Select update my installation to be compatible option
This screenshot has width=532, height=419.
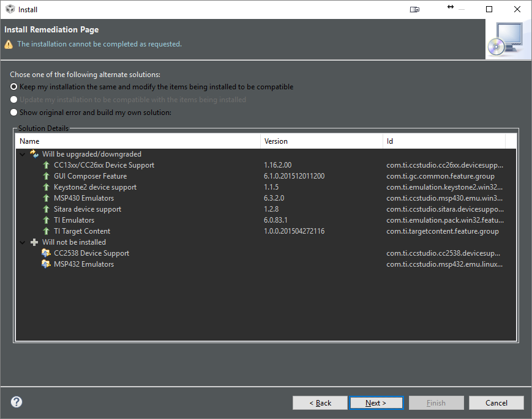(x=13, y=99)
